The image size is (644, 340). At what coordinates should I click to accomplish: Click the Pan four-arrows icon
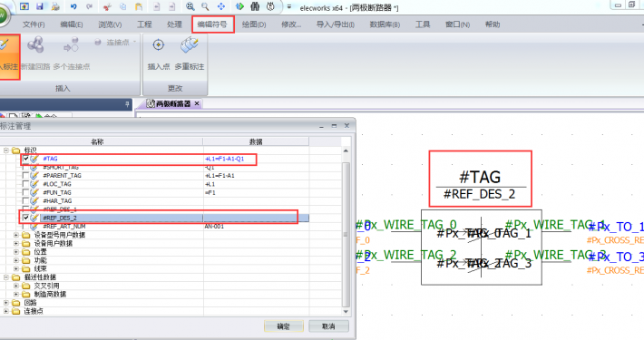(x=221, y=6)
